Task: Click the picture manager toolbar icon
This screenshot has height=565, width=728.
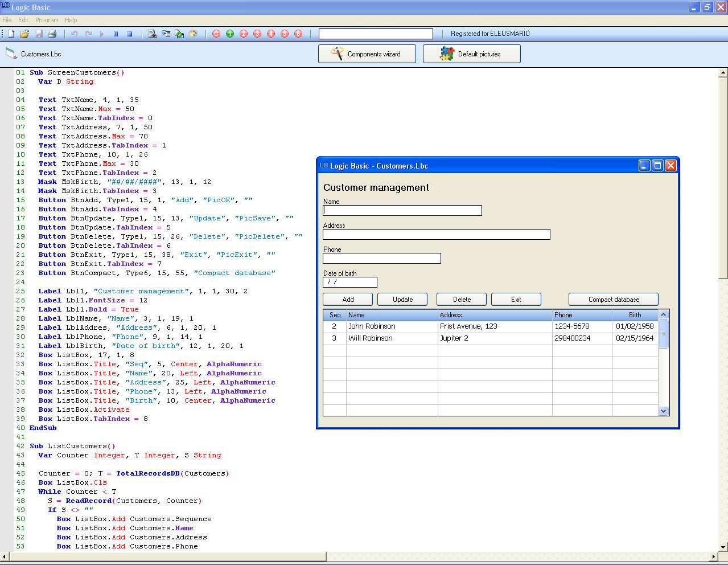Action: tap(179, 34)
